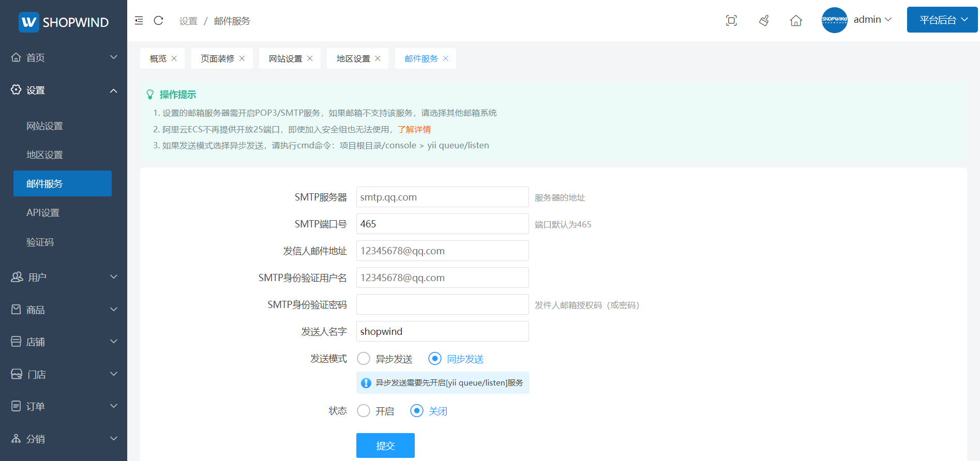The height and width of the screenshot is (461, 980).
Task: Click the 商品 bag icon in the sidebar
Action: point(16,310)
